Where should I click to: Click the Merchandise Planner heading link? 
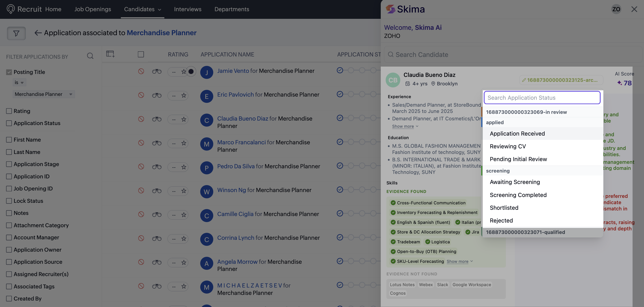tap(161, 33)
